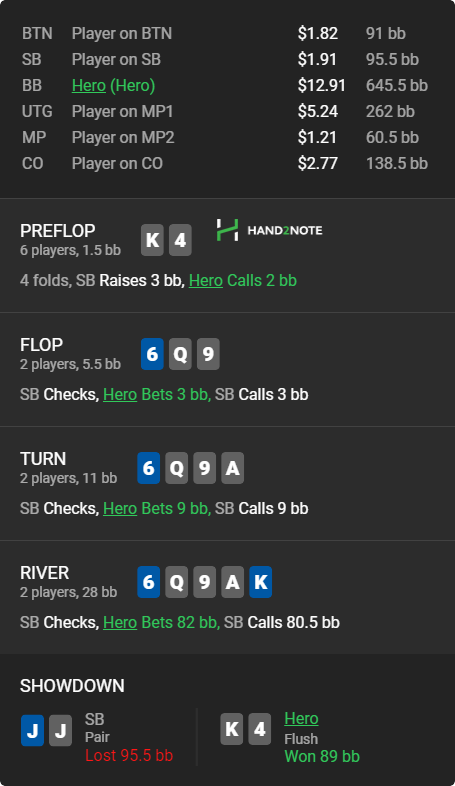Click Hero's K card at showdown

click(232, 729)
